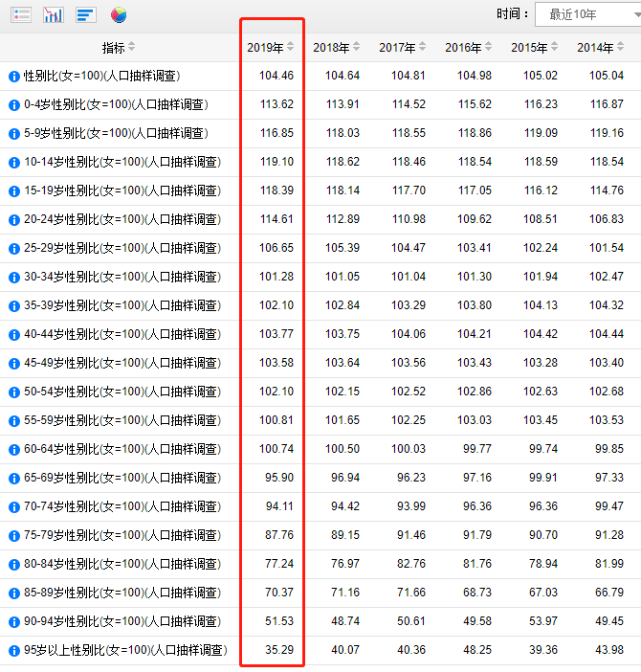Switch to pie chart view icon
This screenshot has height=672, width=641.
point(119,15)
